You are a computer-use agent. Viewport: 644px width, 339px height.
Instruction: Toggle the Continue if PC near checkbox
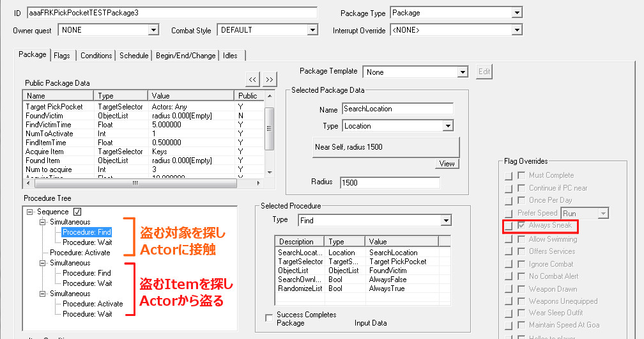[521, 188]
